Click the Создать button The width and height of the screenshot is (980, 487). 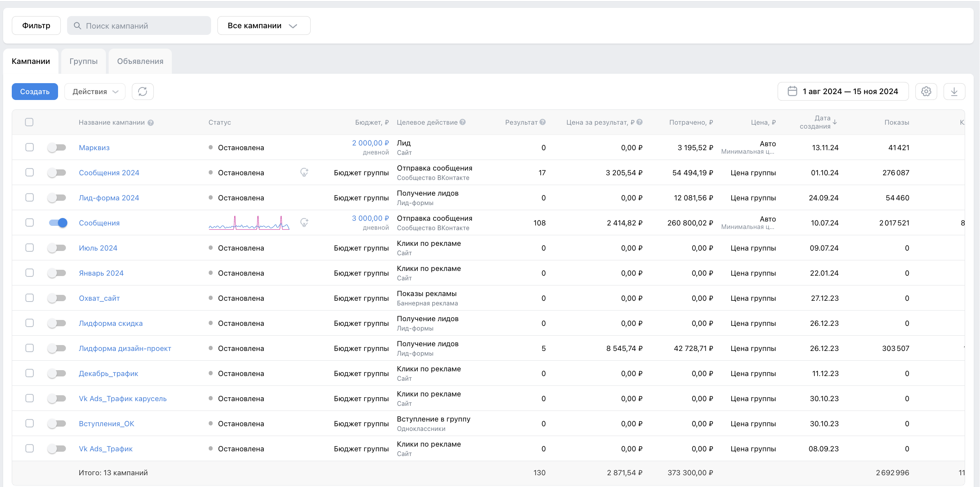pos(35,91)
